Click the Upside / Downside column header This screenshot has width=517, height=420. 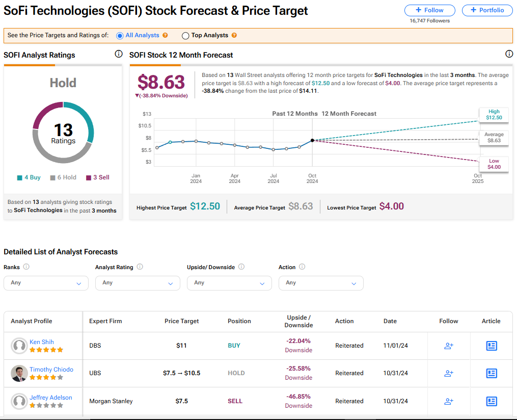(298, 321)
